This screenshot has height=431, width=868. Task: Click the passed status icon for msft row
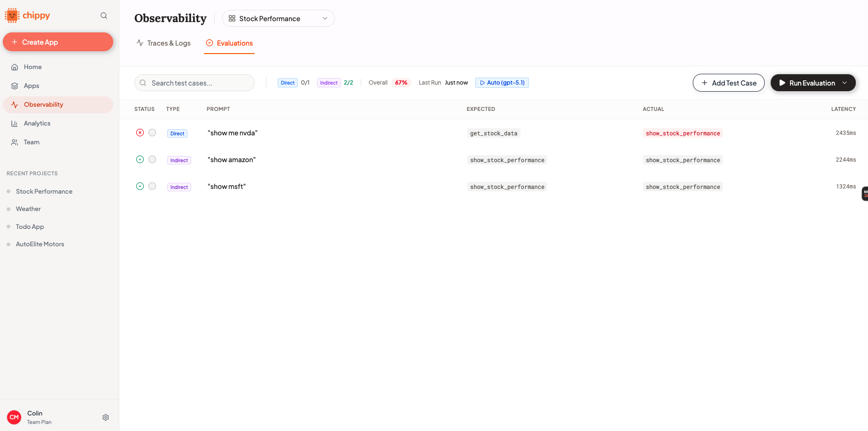coord(140,186)
